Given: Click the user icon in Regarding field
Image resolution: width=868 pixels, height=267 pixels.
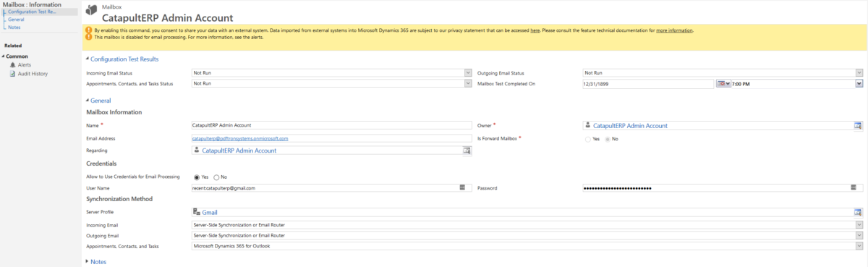Looking at the screenshot, I should [197, 151].
